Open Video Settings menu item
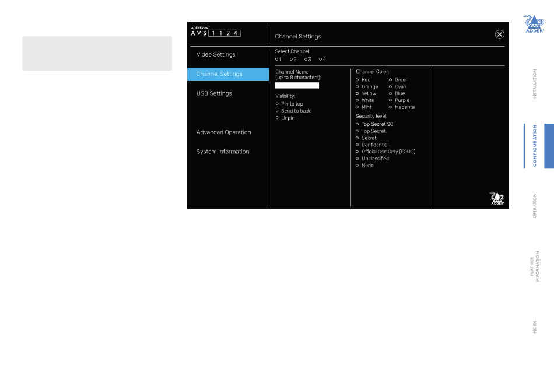 pos(216,54)
